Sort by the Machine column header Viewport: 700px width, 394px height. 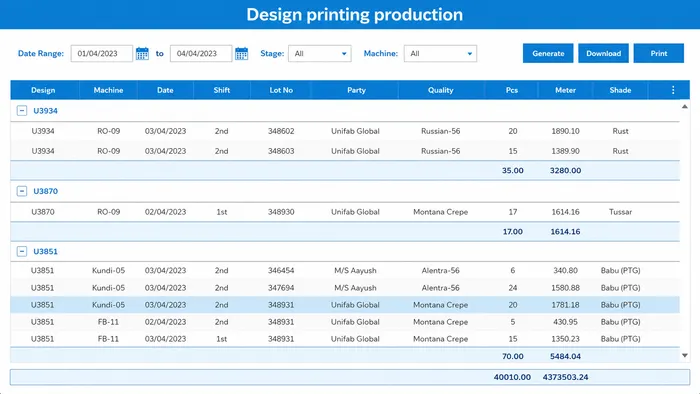[x=108, y=90]
